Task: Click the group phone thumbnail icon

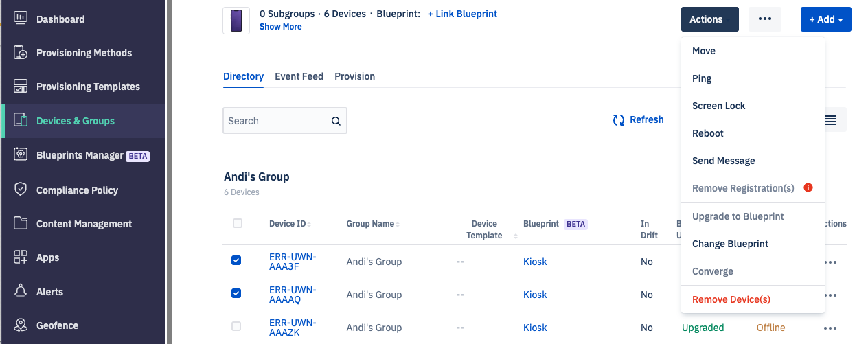Action: [x=236, y=21]
